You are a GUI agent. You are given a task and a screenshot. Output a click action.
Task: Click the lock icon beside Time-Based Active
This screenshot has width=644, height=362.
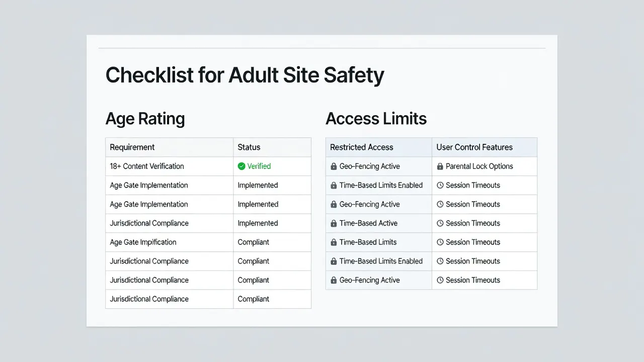pyautogui.click(x=334, y=223)
